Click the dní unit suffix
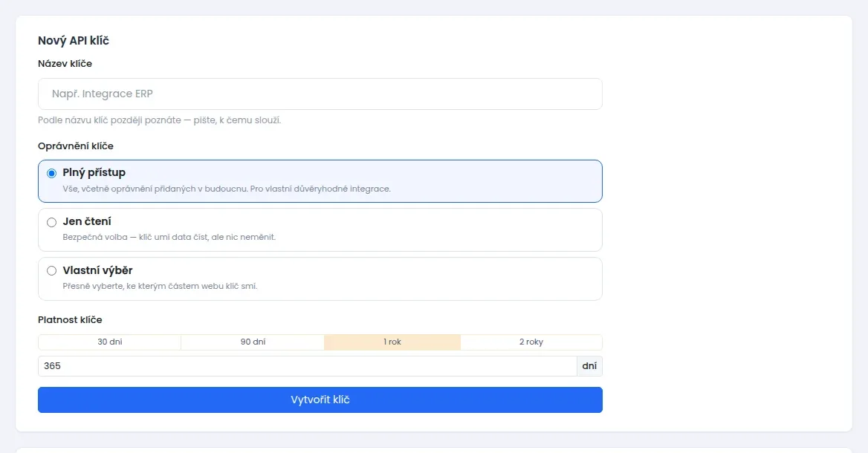Viewport: 868px width, 453px height. click(589, 366)
